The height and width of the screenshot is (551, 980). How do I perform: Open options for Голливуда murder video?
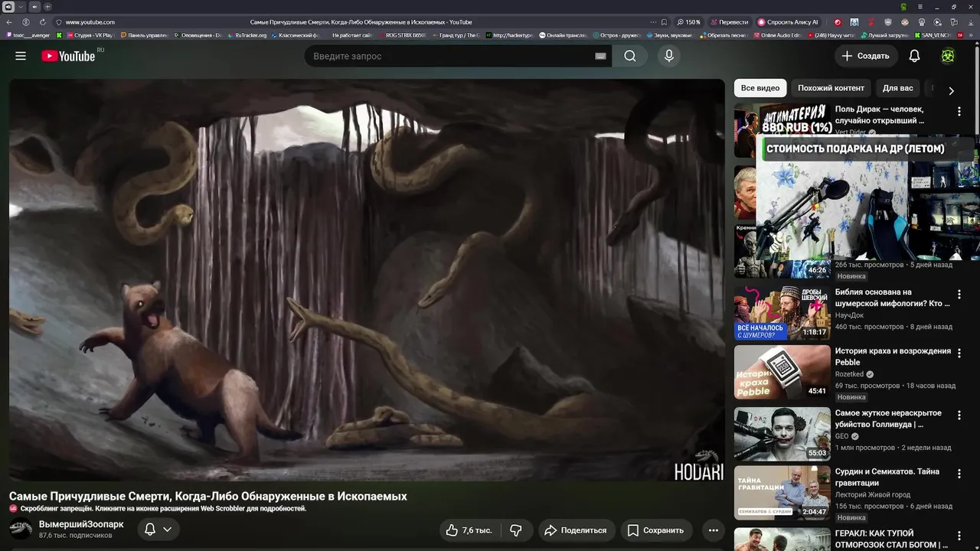[959, 416]
